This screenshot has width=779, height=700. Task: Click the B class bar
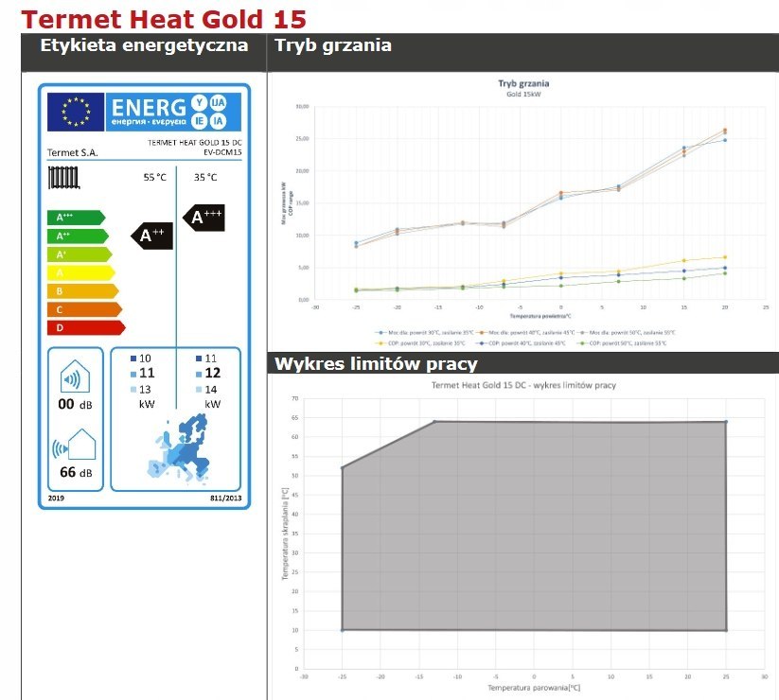(x=83, y=291)
